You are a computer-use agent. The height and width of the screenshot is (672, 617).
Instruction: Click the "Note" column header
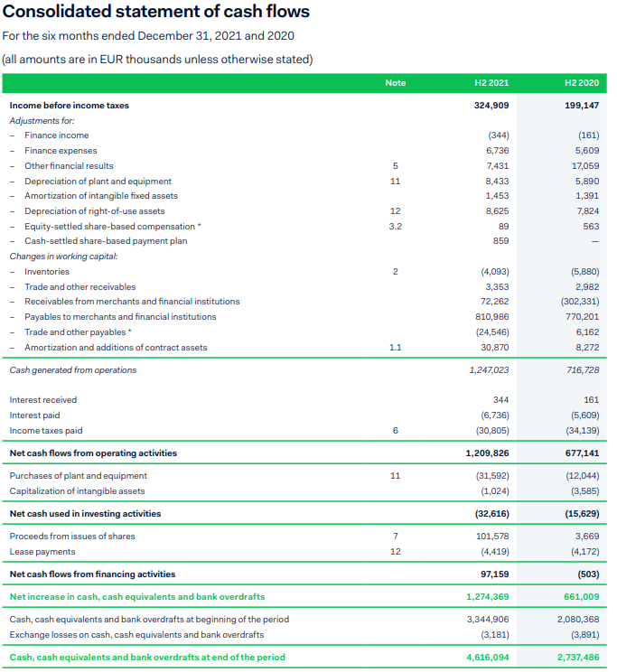coord(395,83)
